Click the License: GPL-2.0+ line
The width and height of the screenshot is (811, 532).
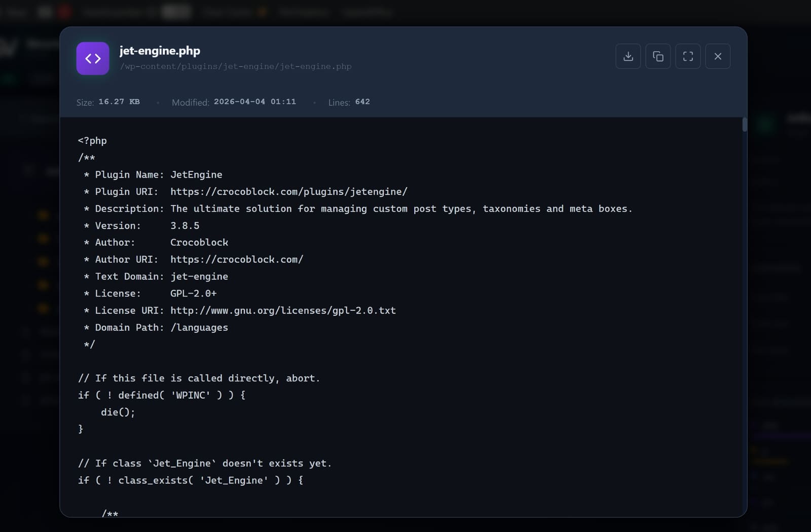pos(150,293)
